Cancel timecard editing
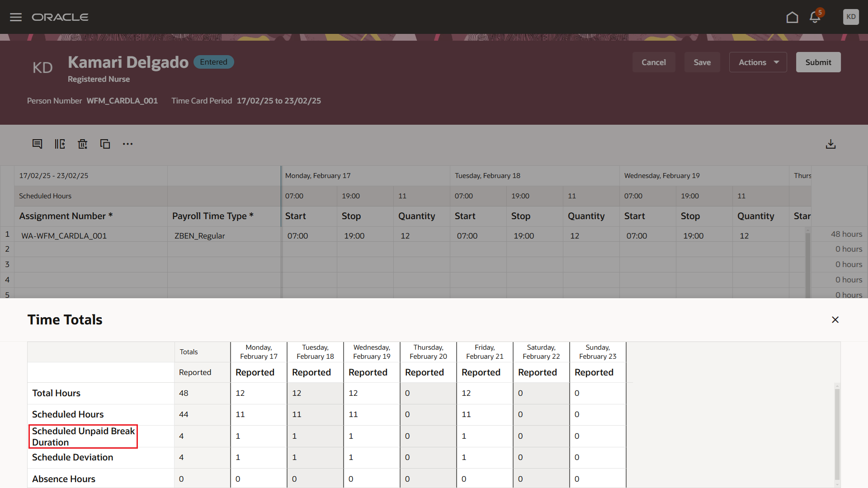868x488 pixels. pyautogui.click(x=654, y=62)
